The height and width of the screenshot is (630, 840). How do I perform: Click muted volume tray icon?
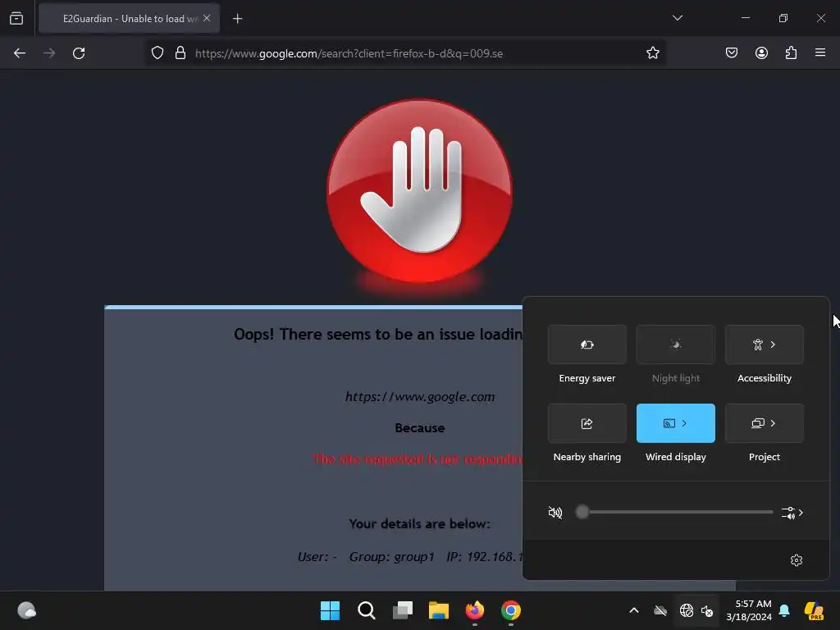(707, 610)
